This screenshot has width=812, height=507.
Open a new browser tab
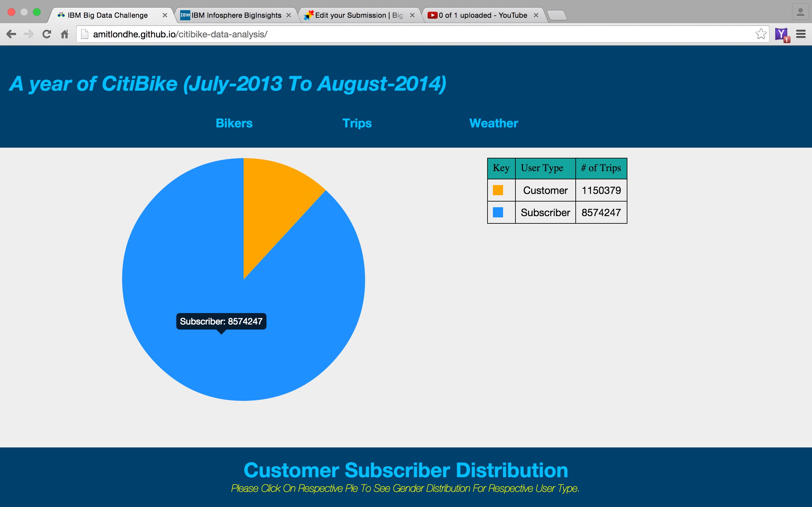[x=557, y=16]
